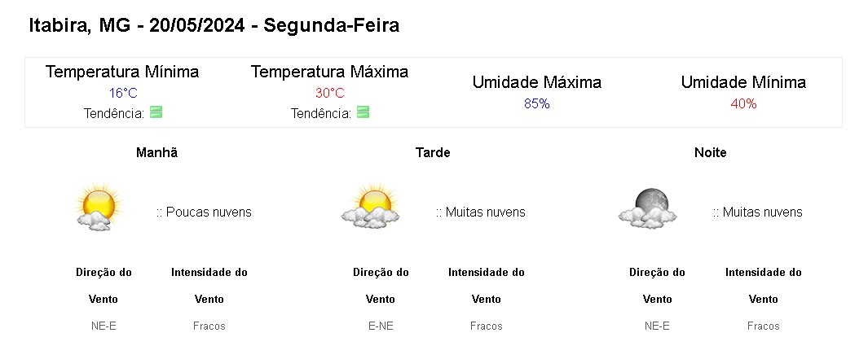Click the minimum temperature trend icon
Viewport: 868px width, 346px height.
(x=156, y=112)
